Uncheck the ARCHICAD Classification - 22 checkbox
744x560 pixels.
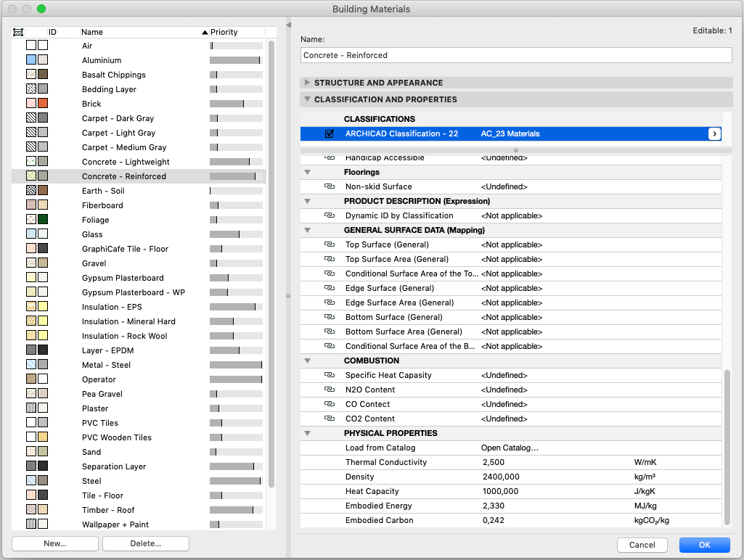click(x=330, y=133)
